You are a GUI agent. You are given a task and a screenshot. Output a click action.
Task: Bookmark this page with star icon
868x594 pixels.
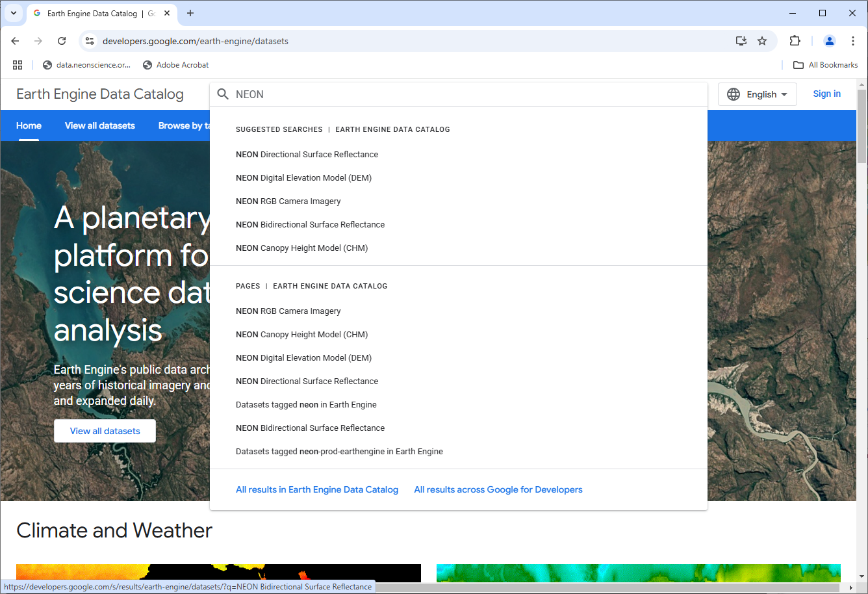762,41
